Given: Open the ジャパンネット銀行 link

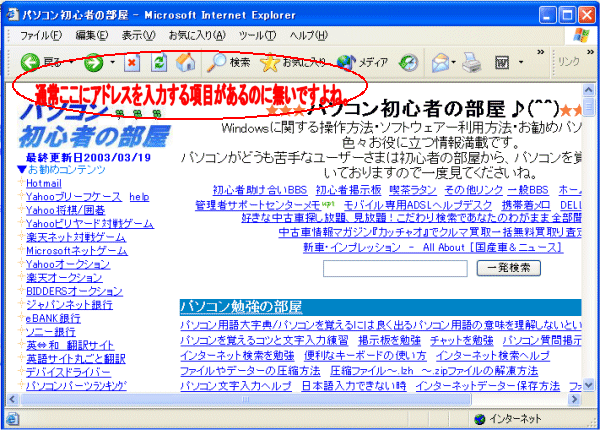Looking at the screenshot, I should click(x=69, y=305).
